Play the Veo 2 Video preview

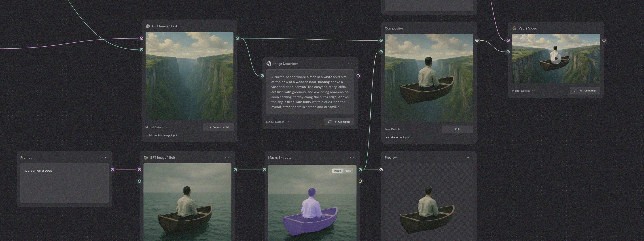pyautogui.click(x=556, y=59)
